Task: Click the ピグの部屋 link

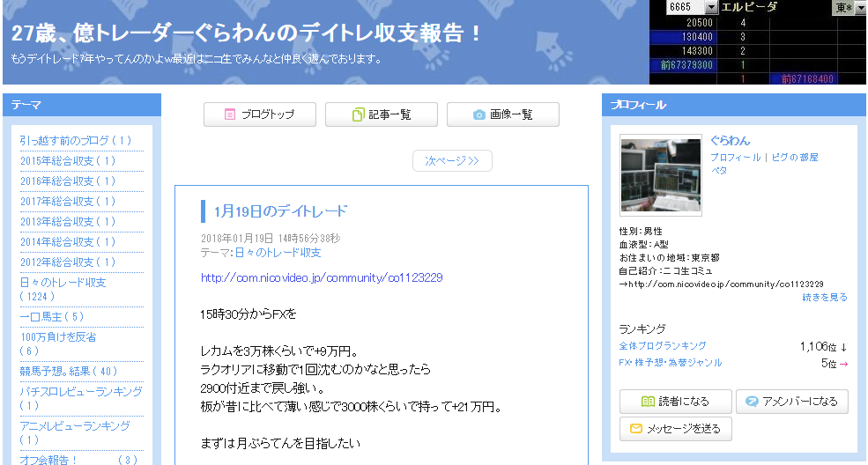Action: [x=795, y=158]
